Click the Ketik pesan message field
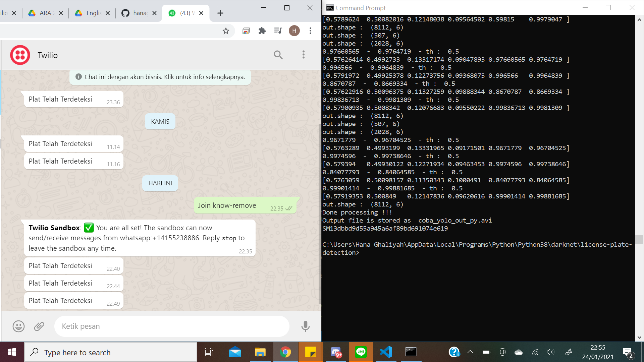This screenshot has height=362, width=644. point(172,326)
